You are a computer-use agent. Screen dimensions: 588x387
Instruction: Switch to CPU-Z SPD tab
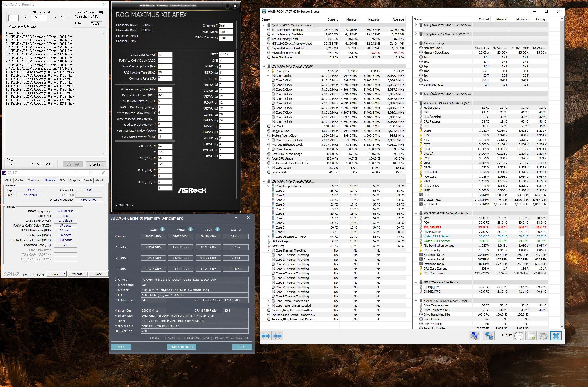pos(62,180)
